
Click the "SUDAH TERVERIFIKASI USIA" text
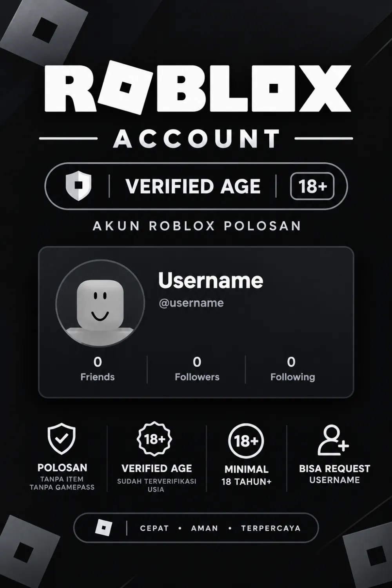click(156, 485)
